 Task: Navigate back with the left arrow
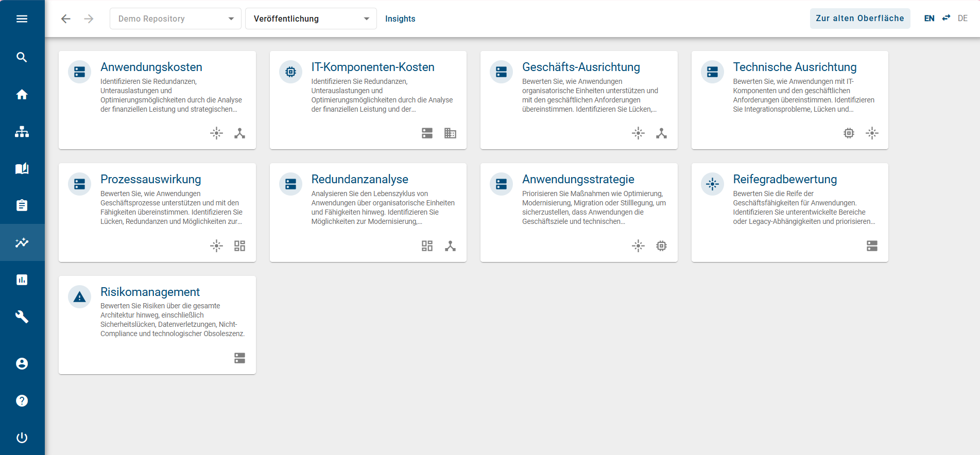(x=66, y=19)
